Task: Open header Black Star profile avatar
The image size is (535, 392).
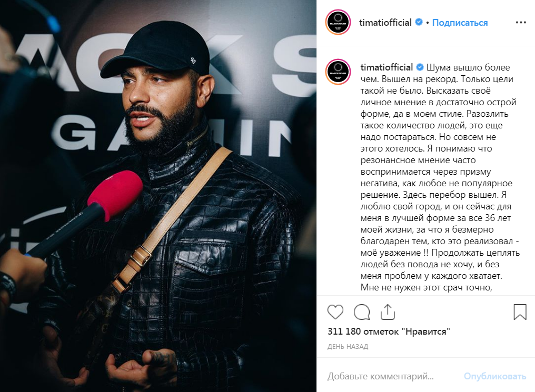Action: pos(338,23)
